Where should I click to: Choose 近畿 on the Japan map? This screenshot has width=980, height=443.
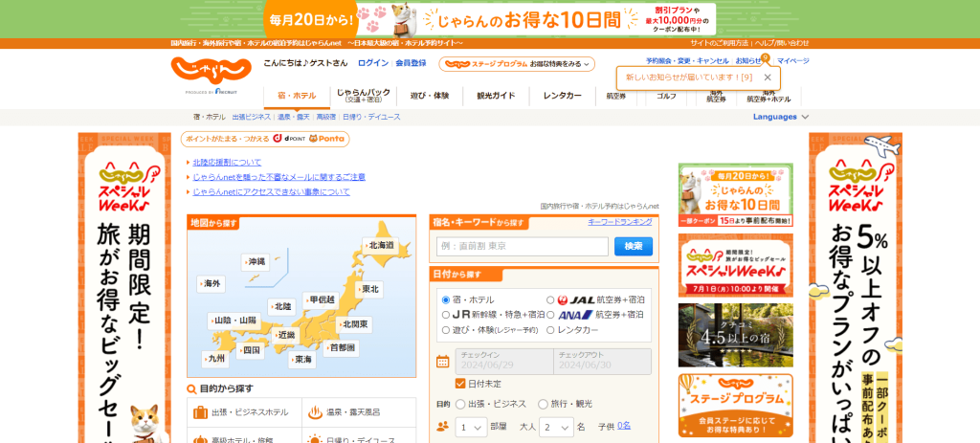pyautogui.click(x=285, y=335)
